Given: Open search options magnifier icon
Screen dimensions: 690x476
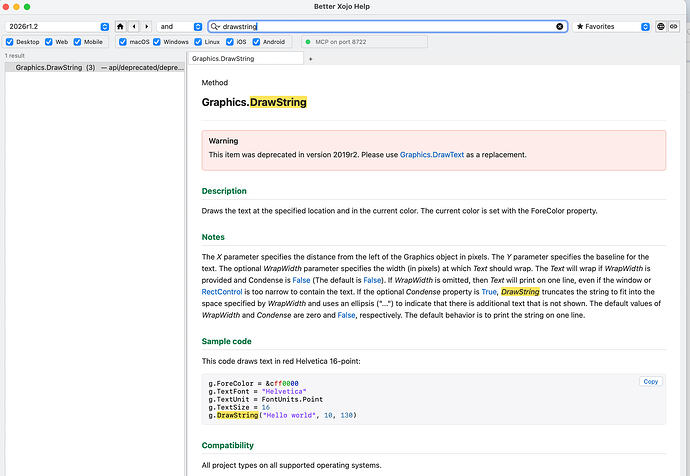Looking at the screenshot, I should coord(215,26).
